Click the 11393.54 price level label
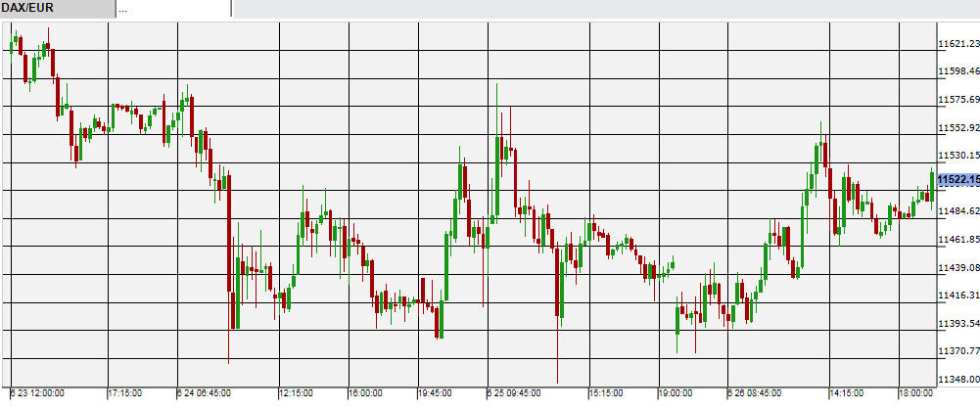 click(957, 324)
